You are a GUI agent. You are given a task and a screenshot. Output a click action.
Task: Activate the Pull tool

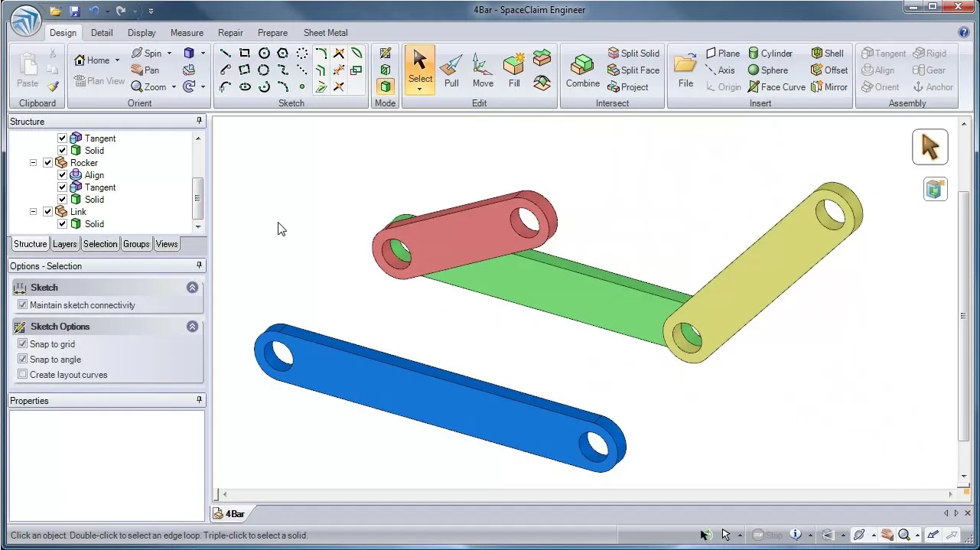pyautogui.click(x=451, y=70)
